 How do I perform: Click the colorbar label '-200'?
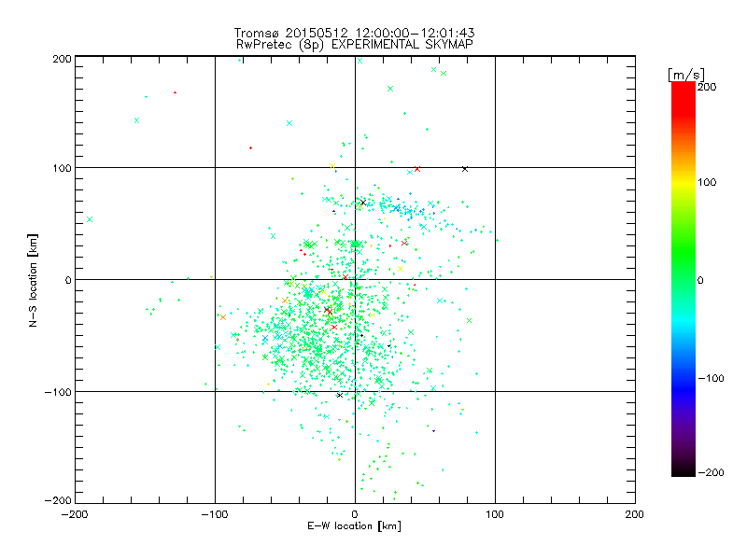tap(711, 472)
